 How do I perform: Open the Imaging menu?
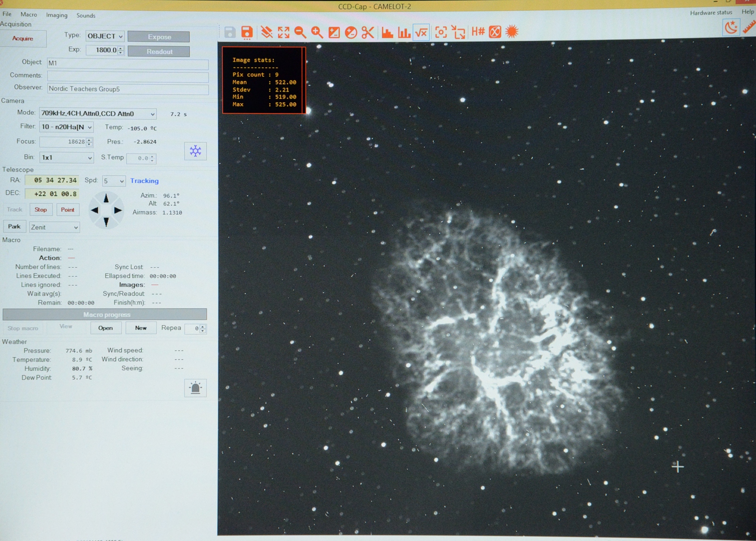click(57, 15)
